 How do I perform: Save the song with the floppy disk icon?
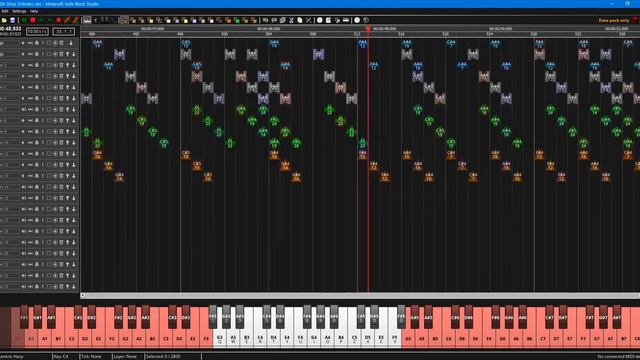[13, 20]
